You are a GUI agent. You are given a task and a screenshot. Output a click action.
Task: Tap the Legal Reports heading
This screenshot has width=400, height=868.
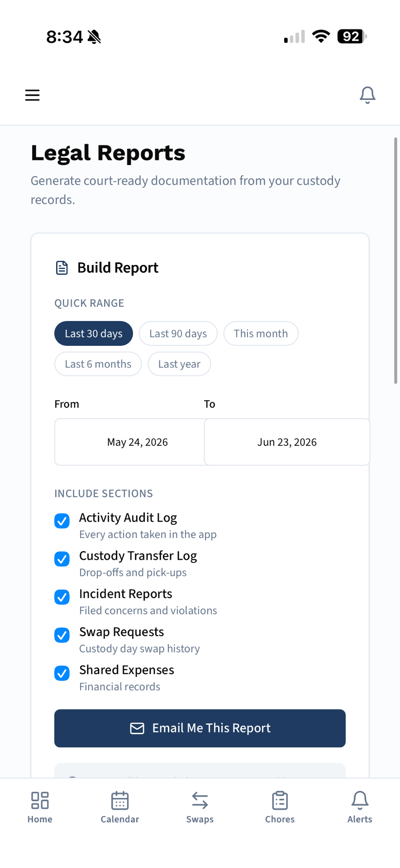pyautogui.click(x=108, y=153)
